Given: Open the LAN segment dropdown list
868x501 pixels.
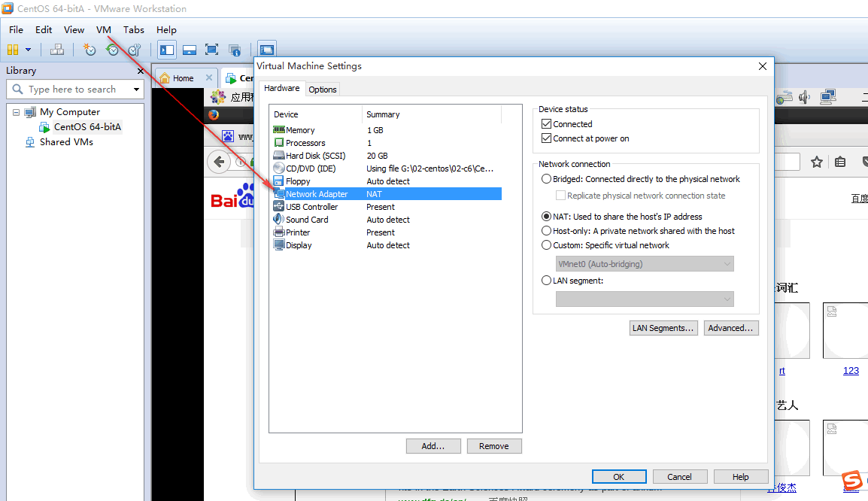Looking at the screenshot, I should click(x=645, y=299).
